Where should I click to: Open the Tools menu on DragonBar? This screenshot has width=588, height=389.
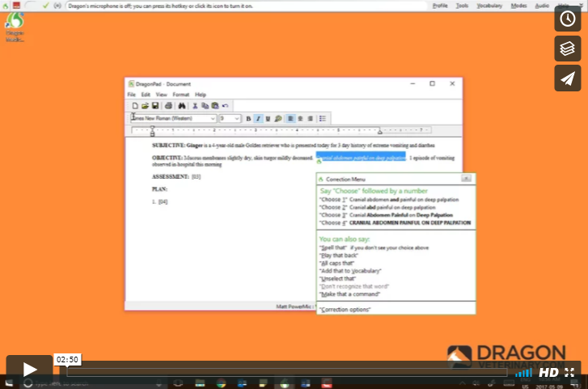pyautogui.click(x=462, y=6)
